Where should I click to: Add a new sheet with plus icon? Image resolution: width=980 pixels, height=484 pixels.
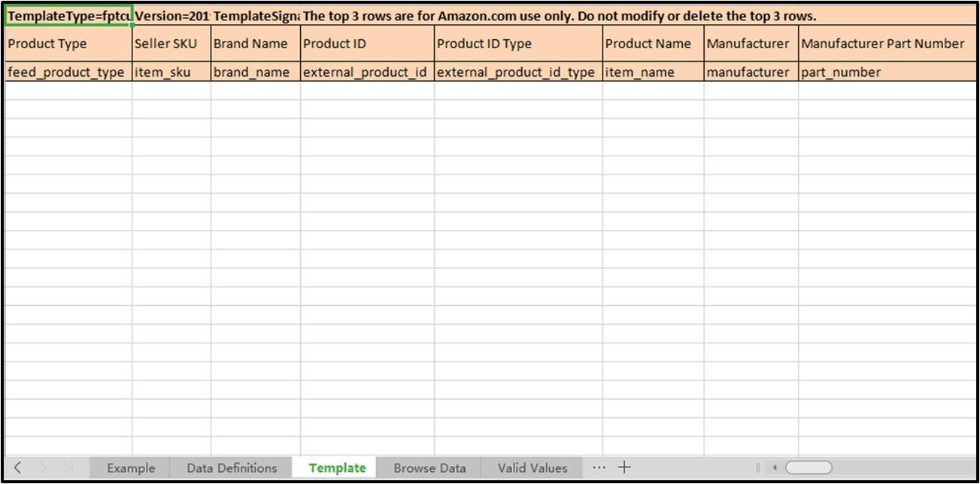tap(624, 467)
